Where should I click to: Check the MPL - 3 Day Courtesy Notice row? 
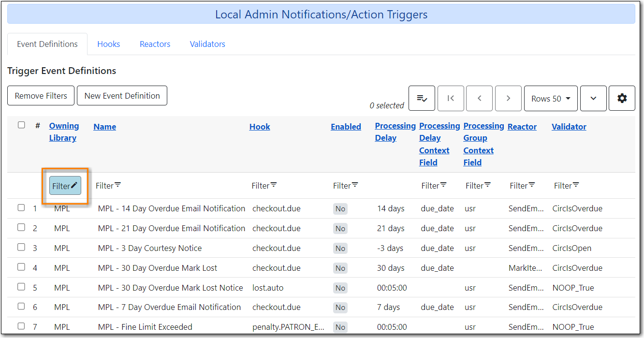pyautogui.click(x=21, y=247)
